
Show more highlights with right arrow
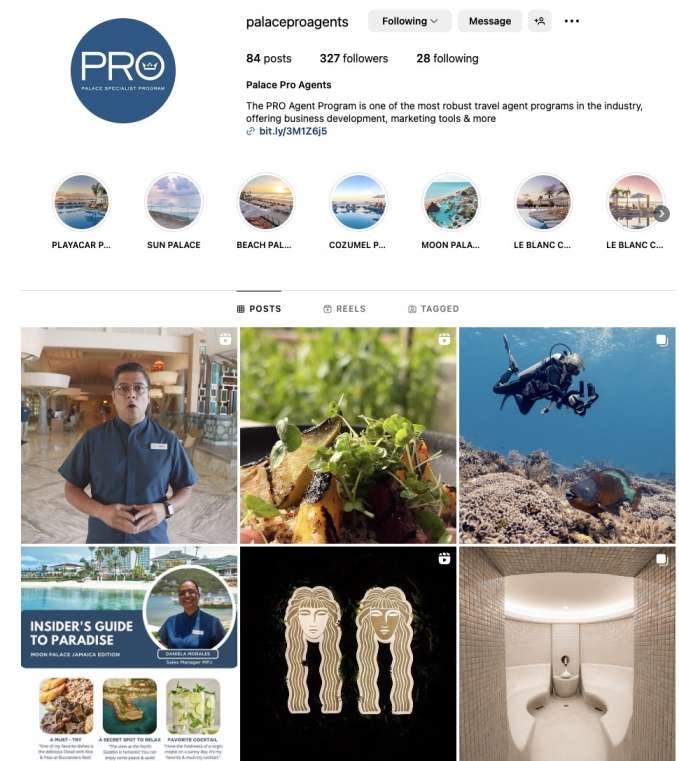click(x=661, y=214)
